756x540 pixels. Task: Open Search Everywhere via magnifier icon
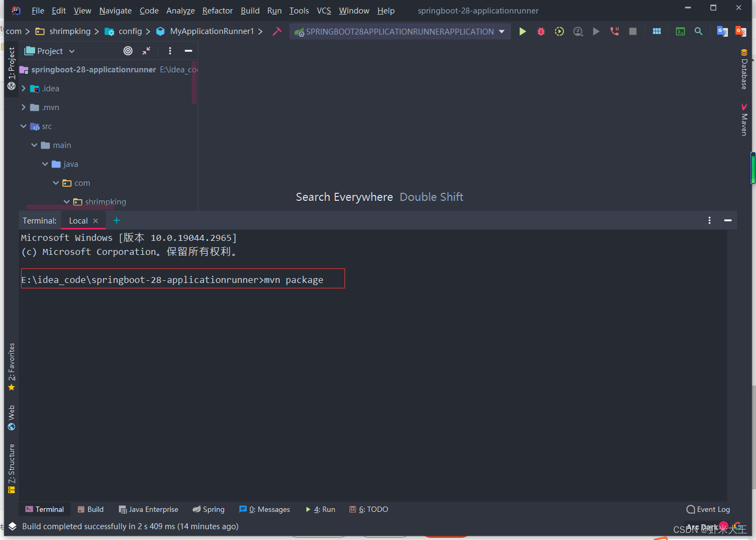click(698, 31)
